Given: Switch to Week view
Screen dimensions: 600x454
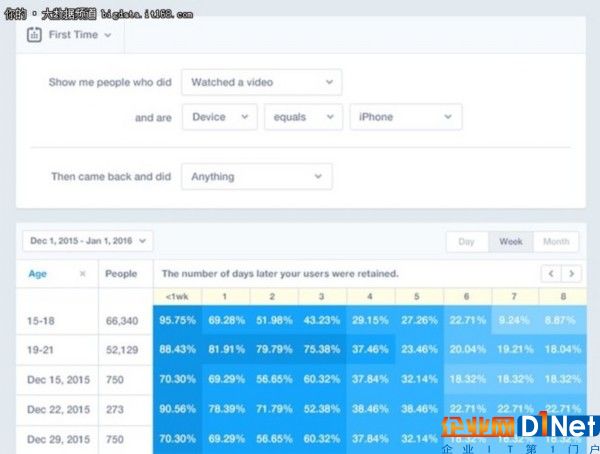Looking at the screenshot, I should pos(511,242).
